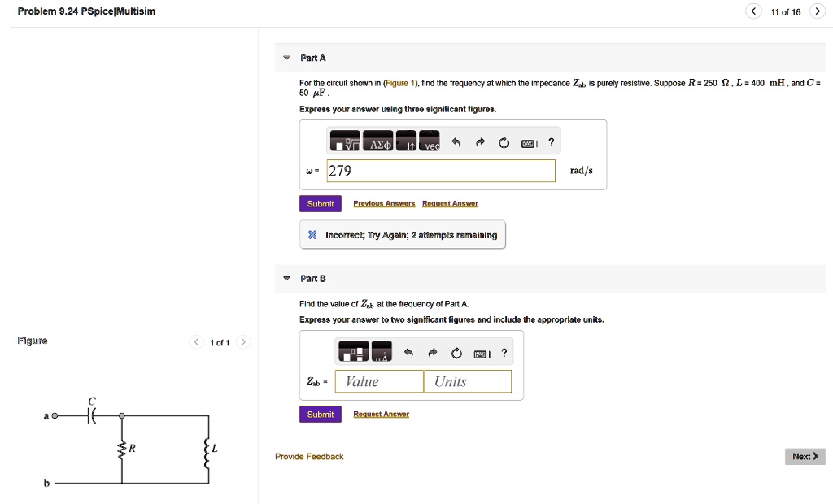The height and width of the screenshot is (504, 833).
Task: Open help for Part B answer box
Action: [504, 353]
